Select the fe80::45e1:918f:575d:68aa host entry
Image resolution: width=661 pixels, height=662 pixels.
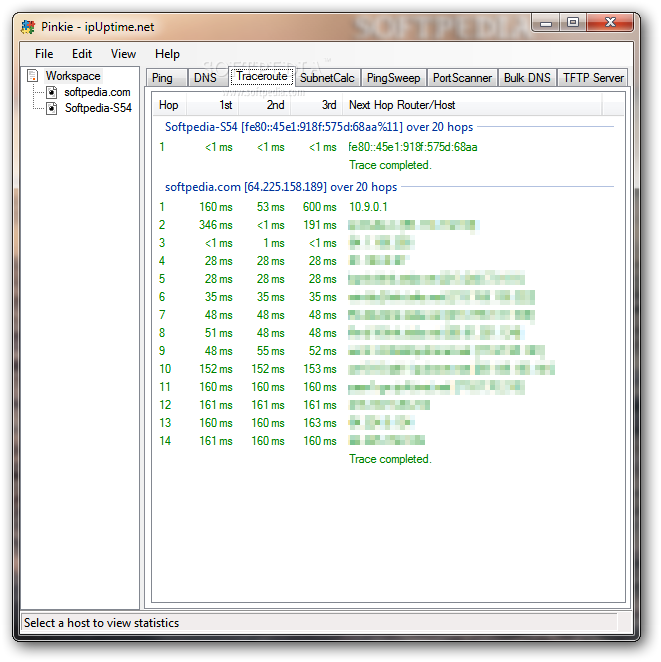[x=412, y=147]
